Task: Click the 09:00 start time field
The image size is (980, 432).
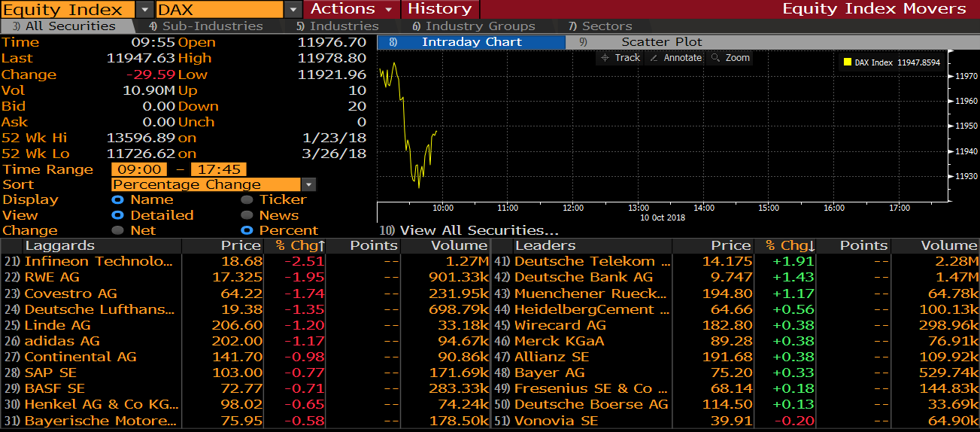Action: [139, 169]
